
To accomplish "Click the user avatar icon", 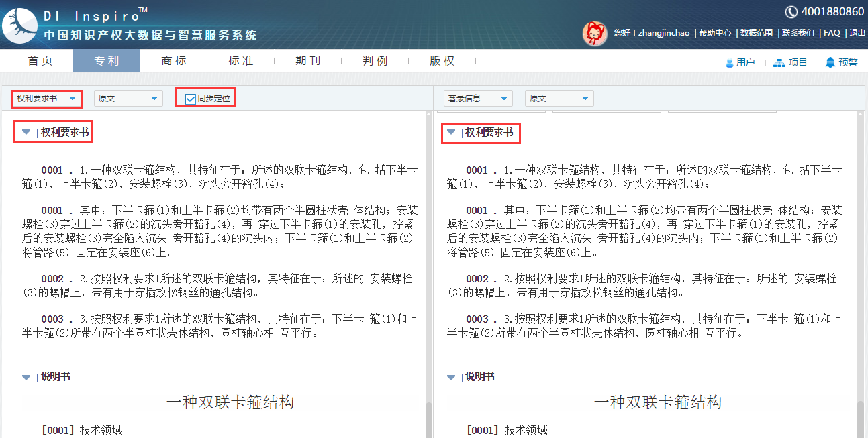I will click(x=595, y=33).
